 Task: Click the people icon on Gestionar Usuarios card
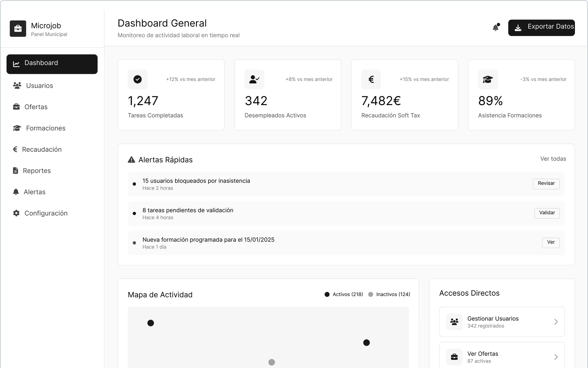point(454,322)
